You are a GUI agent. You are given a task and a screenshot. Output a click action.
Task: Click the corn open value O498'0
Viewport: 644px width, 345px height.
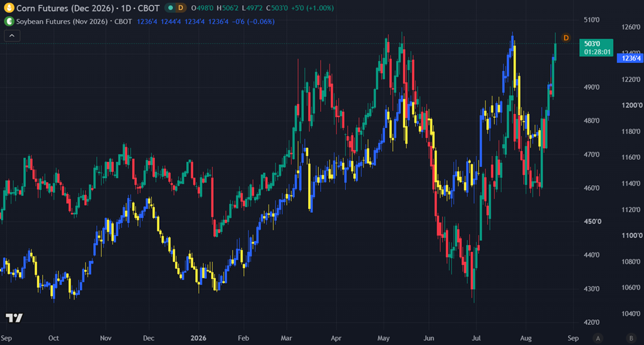click(x=203, y=8)
